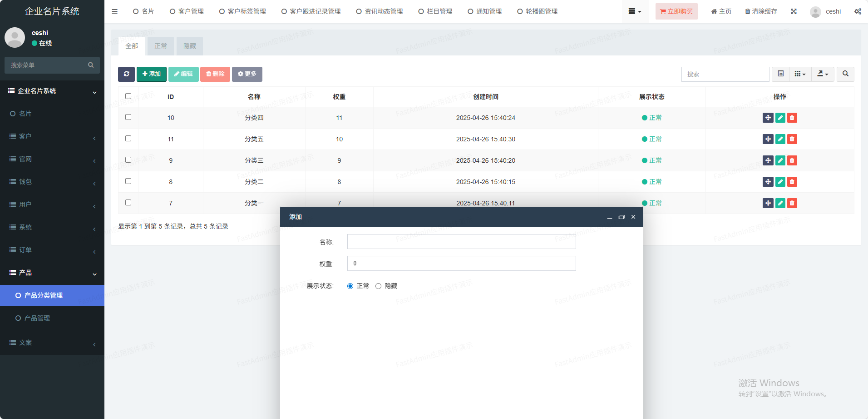Click the hamburger sidebar toggle icon

coord(114,11)
